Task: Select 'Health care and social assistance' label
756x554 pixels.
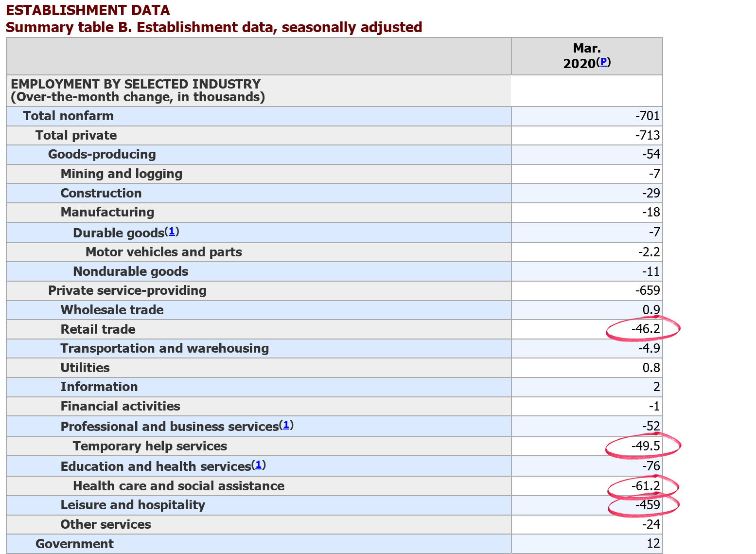Action: (179, 486)
